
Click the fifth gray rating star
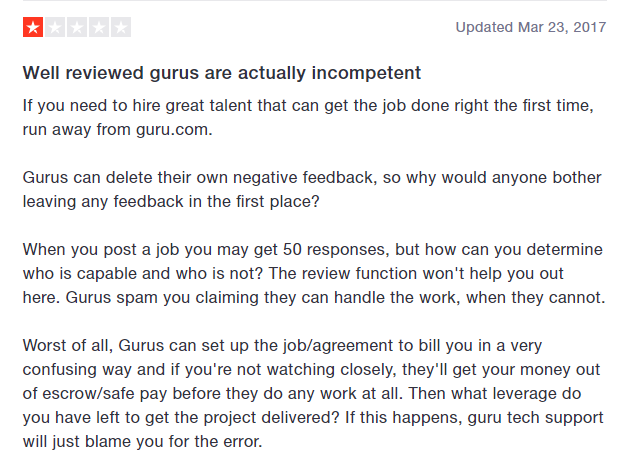(121, 28)
